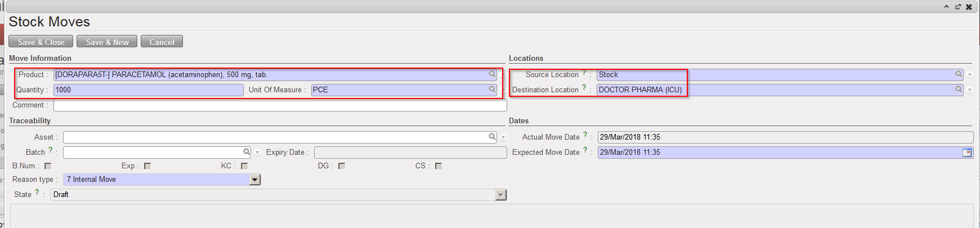This screenshot has width=980, height=228.
Task: Show help for State field
Action: pos(37,193)
